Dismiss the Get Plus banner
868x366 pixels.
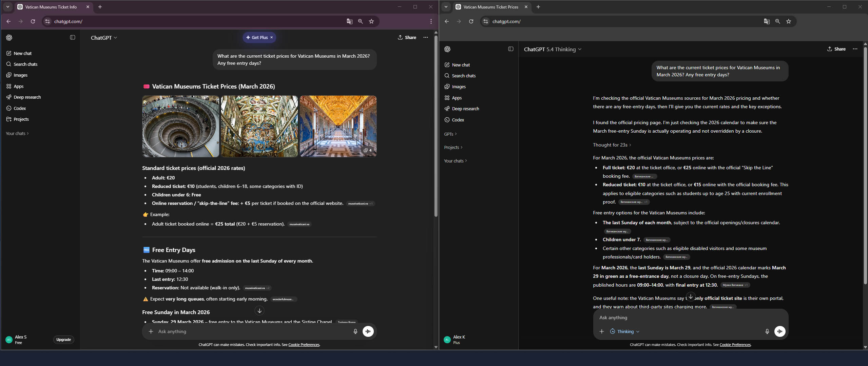click(271, 38)
